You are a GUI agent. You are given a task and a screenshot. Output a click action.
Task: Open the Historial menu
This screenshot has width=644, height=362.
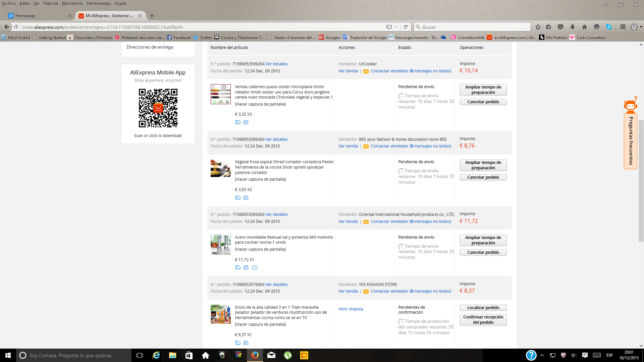pos(50,3)
